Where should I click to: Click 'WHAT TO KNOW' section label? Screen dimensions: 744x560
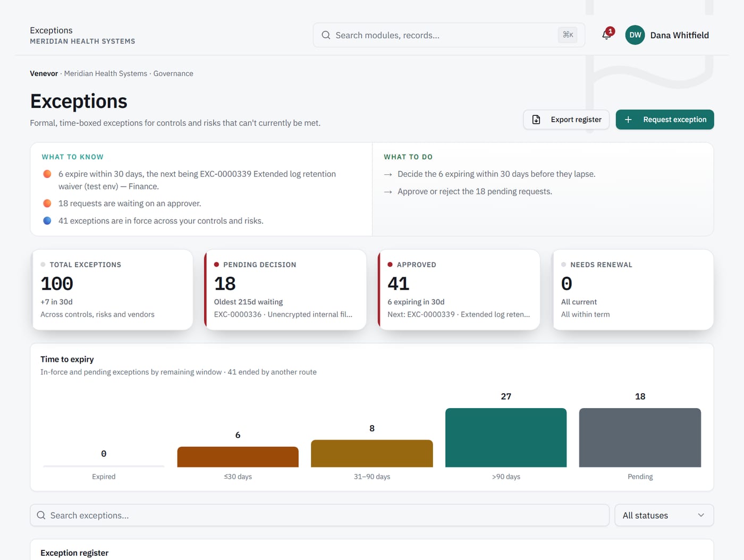73,157
